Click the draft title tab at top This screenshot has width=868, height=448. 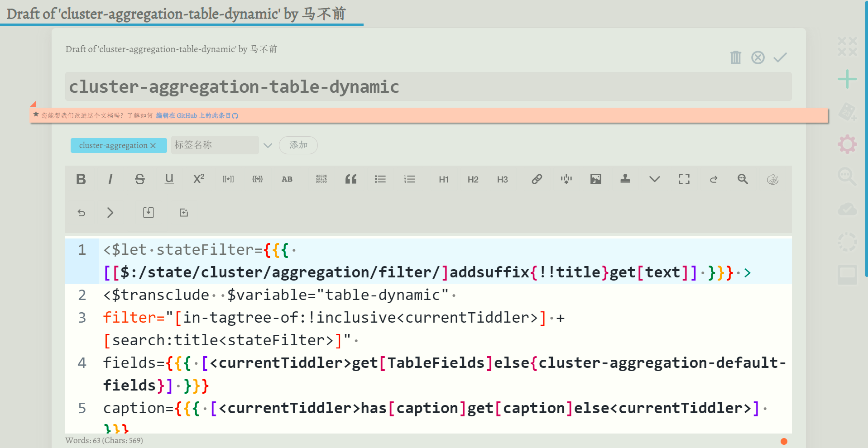pos(177,14)
